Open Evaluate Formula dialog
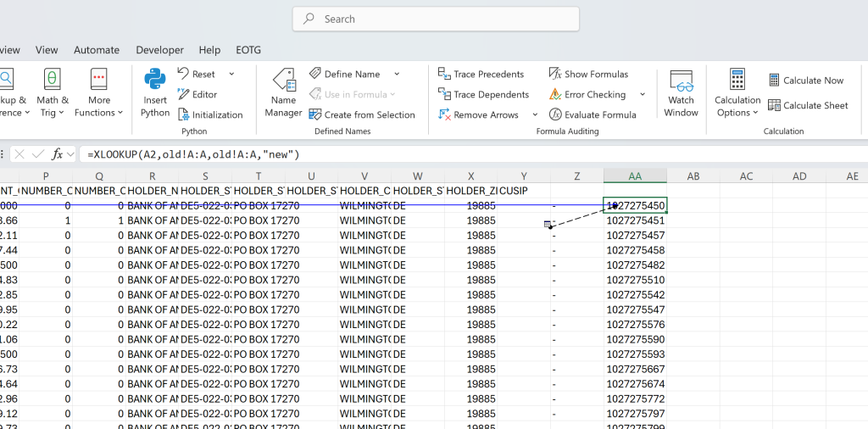The width and height of the screenshot is (868, 429). pos(593,115)
